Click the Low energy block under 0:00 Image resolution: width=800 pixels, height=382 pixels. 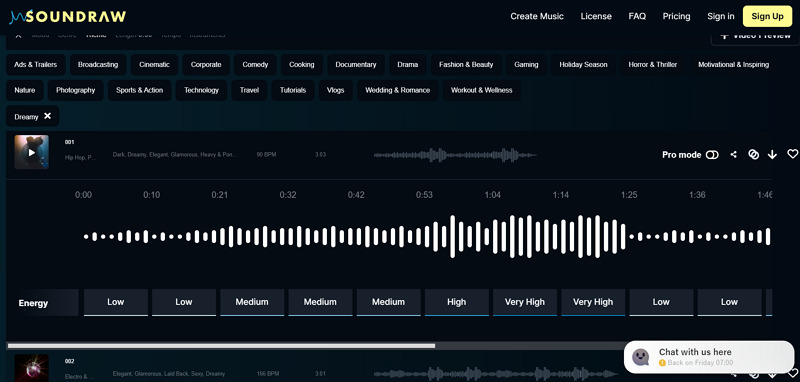[116, 302]
